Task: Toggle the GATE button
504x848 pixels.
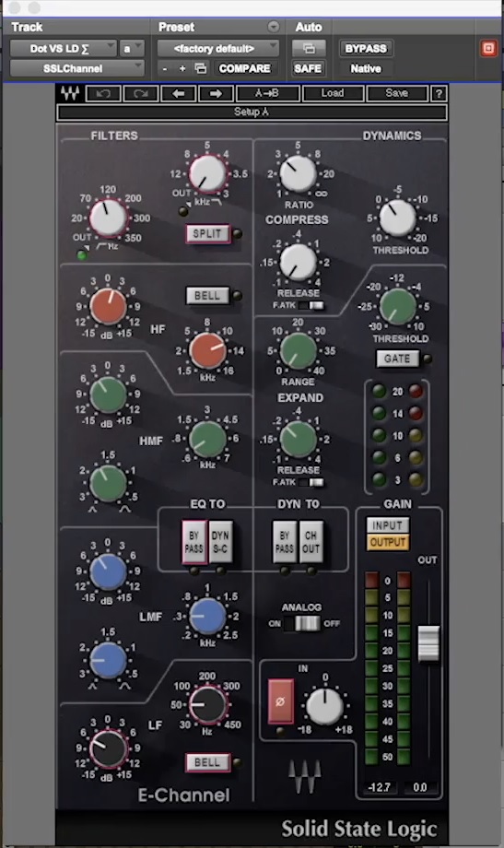Action: (x=397, y=359)
